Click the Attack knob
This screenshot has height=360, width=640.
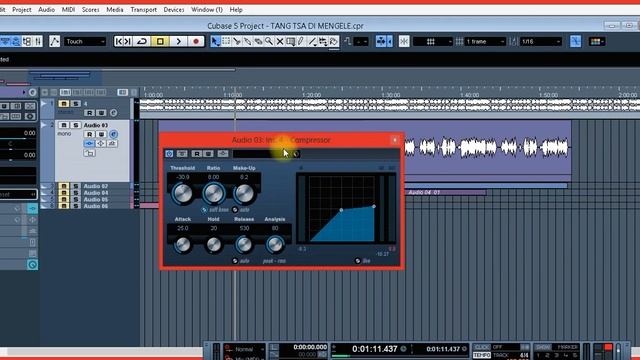pos(183,244)
